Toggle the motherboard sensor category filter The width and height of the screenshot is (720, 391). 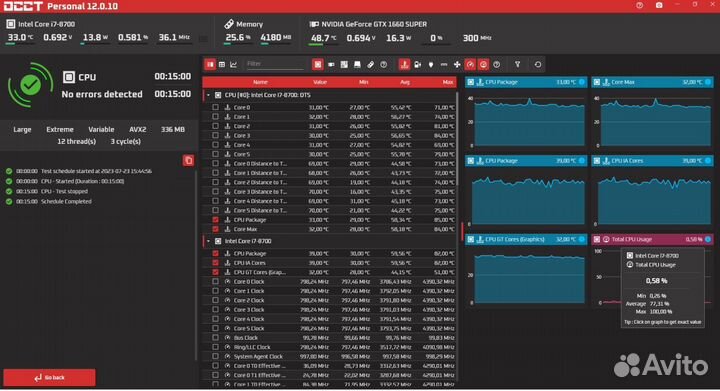coord(344,65)
